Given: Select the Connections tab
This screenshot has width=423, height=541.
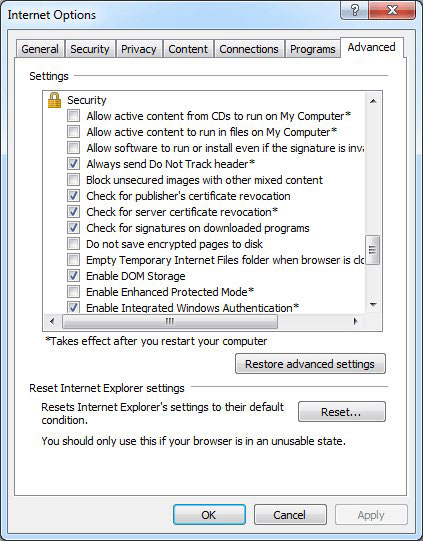Looking at the screenshot, I should coord(249,49).
